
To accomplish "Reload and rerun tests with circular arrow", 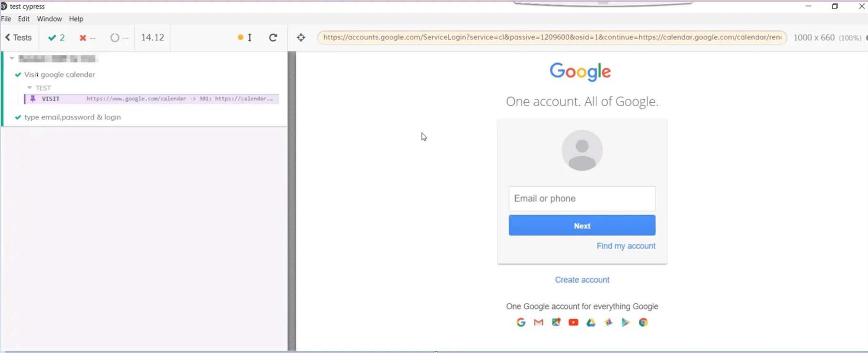I will tap(273, 37).
